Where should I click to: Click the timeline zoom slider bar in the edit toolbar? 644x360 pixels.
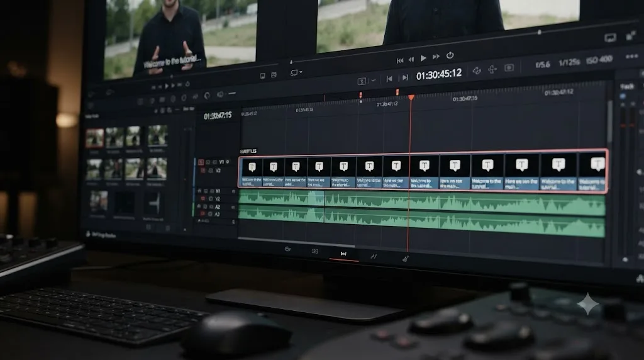tap(232, 94)
